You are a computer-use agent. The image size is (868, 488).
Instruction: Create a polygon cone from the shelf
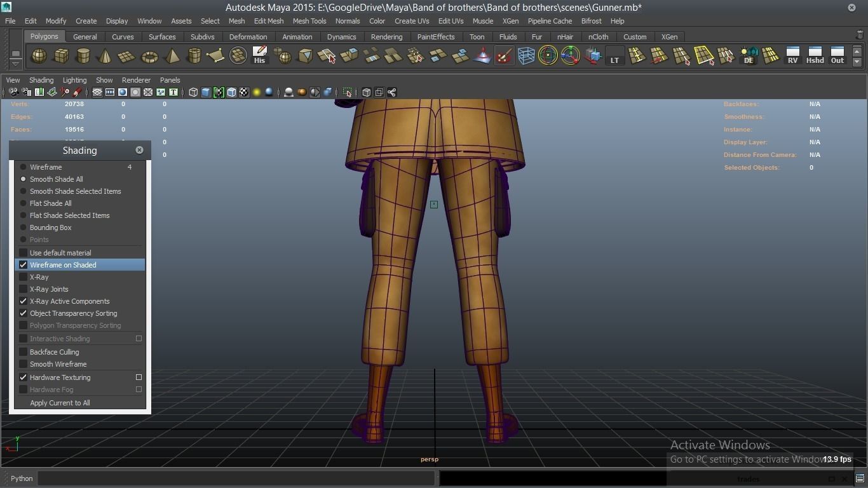(x=105, y=56)
